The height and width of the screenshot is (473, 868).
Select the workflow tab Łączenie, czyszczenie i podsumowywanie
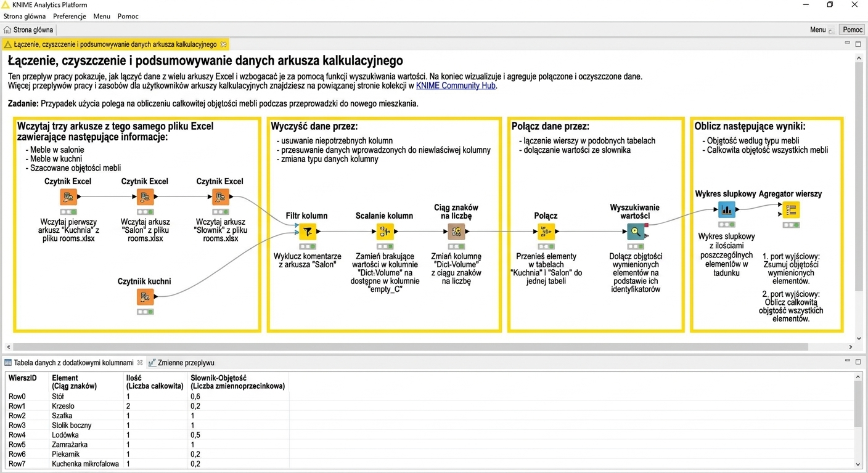click(116, 44)
